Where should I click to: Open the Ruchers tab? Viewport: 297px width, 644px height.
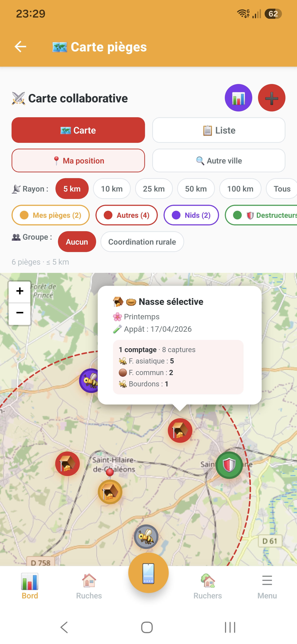click(207, 586)
